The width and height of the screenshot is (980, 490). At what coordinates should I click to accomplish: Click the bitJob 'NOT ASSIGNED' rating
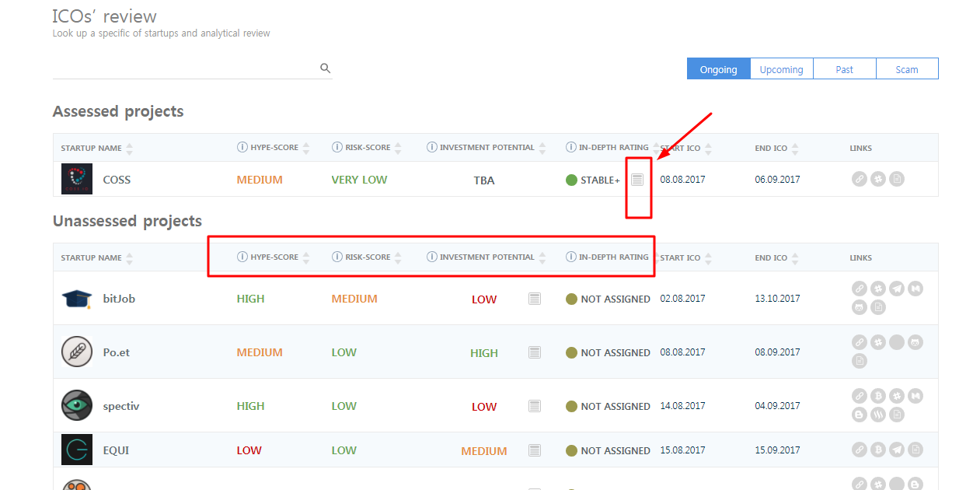point(616,299)
